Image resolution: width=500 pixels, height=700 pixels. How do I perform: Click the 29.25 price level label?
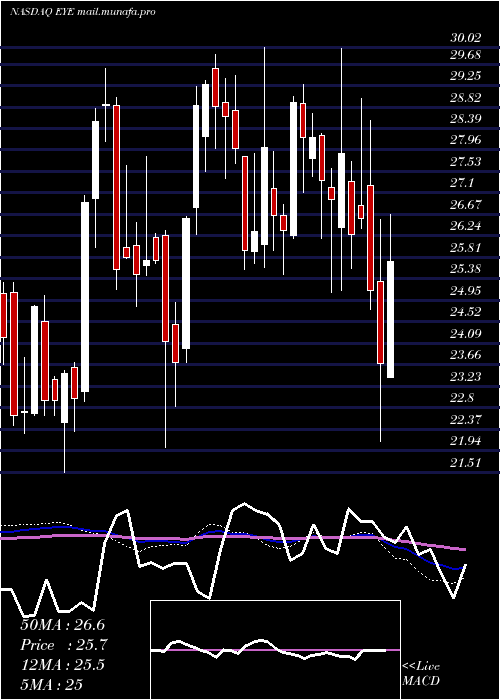(x=466, y=76)
